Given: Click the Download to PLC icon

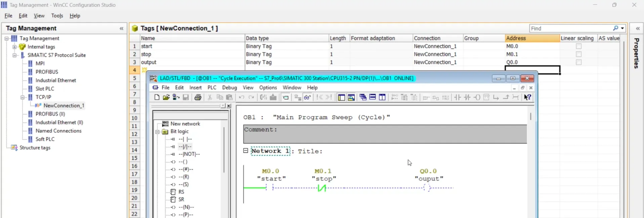Looking at the screenshot, I should [x=273, y=97].
